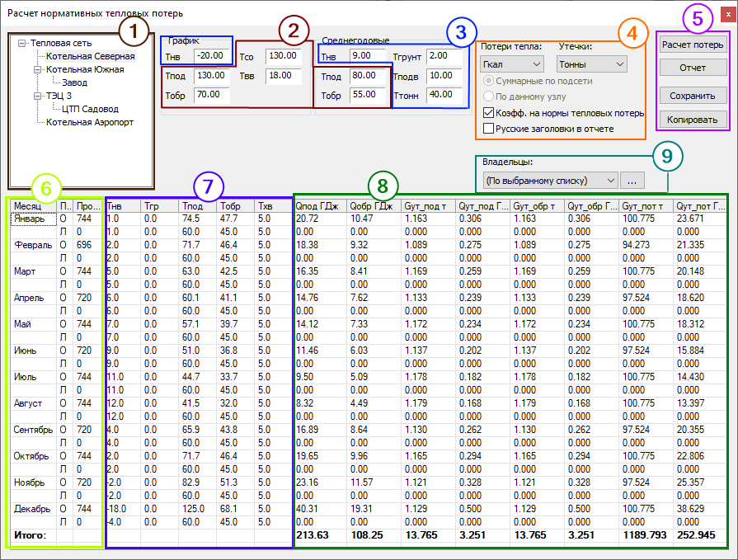Screen dimensions: 738x560
Task: Click the Тгрунт input field
Action: pyautogui.click(x=448, y=55)
